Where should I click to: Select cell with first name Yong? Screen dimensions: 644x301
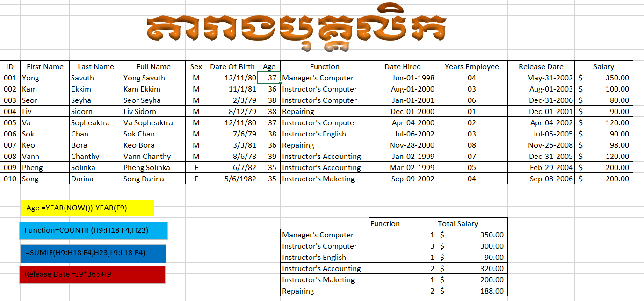[45, 78]
